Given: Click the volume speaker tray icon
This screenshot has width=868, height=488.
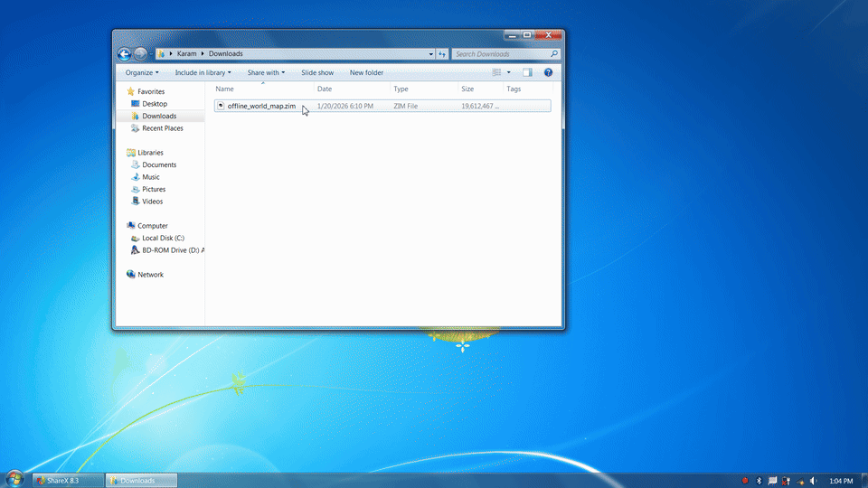Looking at the screenshot, I should pos(813,481).
